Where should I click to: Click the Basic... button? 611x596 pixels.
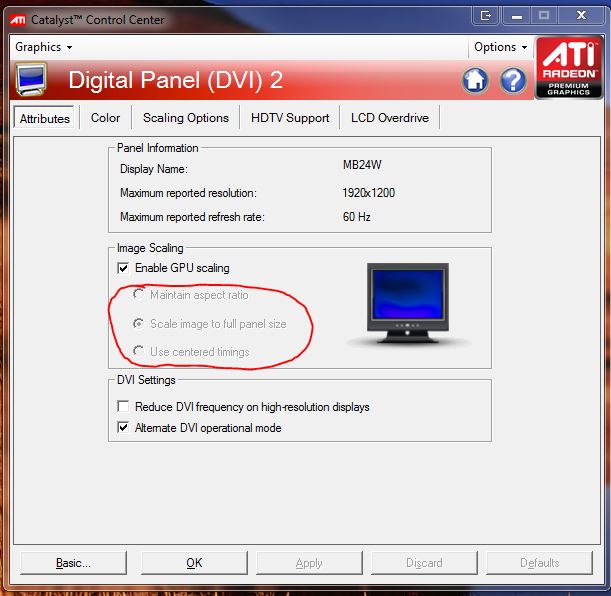tap(73, 563)
